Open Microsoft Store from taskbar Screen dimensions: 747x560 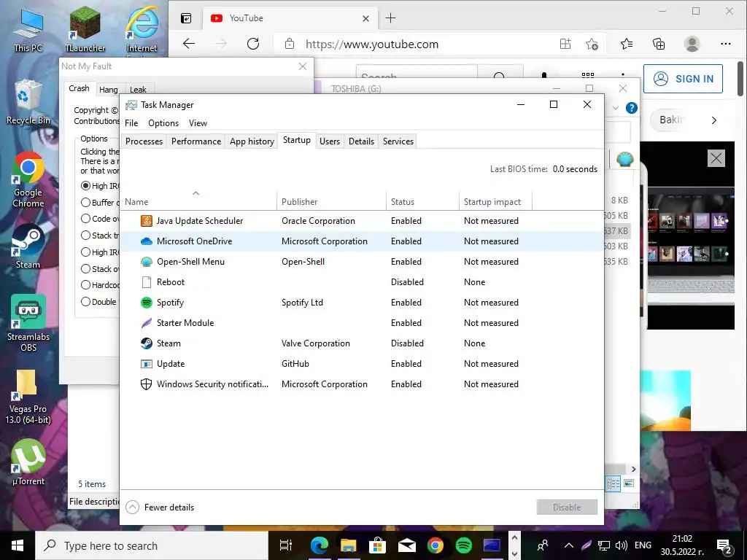pos(377,545)
